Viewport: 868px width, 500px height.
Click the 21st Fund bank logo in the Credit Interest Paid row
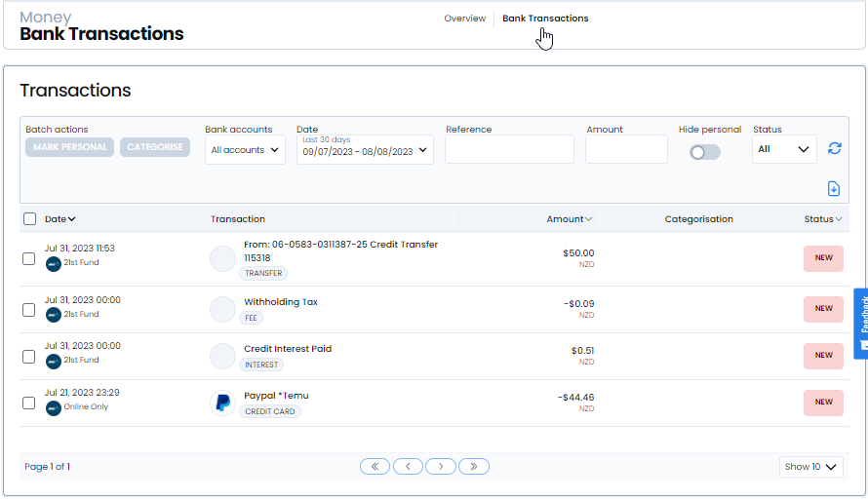[53, 362]
